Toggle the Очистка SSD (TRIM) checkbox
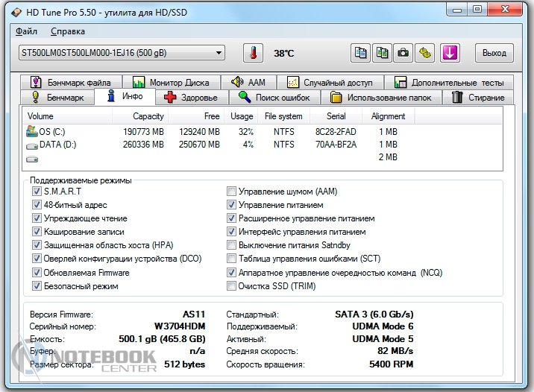Image resolution: width=534 pixels, height=392 pixels. [x=231, y=286]
